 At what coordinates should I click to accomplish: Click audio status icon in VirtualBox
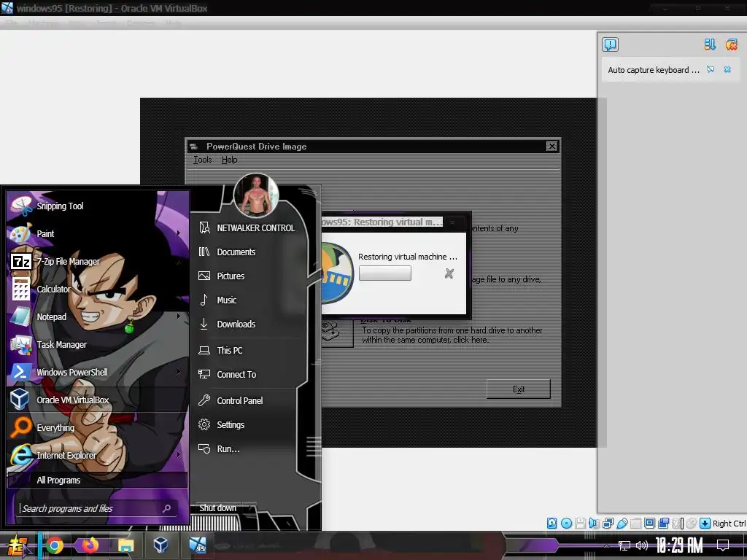[594, 524]
